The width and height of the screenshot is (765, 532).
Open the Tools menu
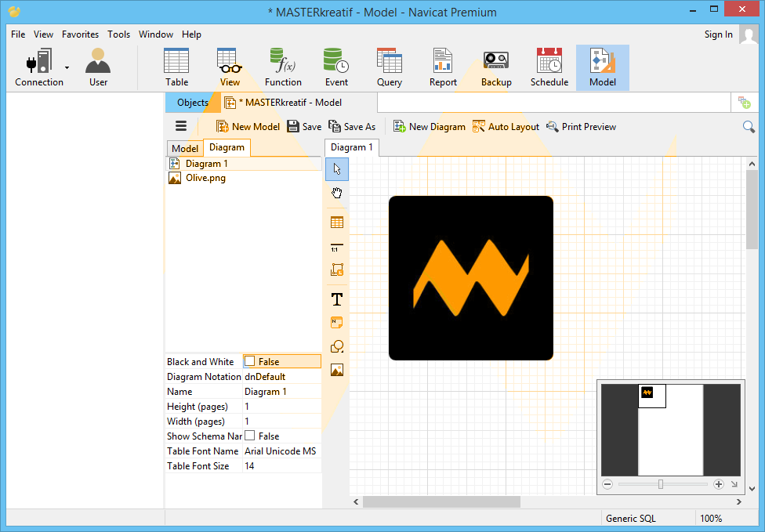pyautogui.click(x=118, y=34)
